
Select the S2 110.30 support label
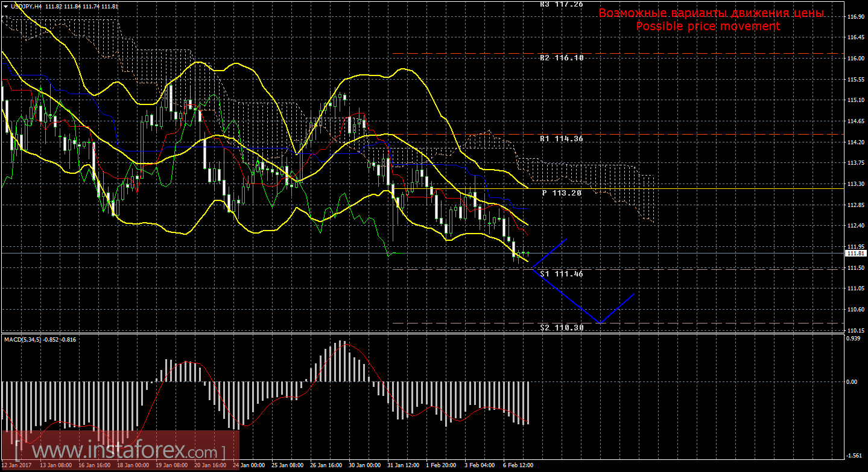coord(561,328)
